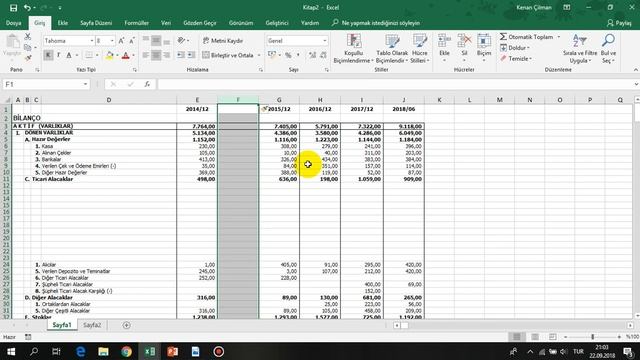Open the Dosya menu
Viewport: 640px width, 360px height.
click(13, 23)
